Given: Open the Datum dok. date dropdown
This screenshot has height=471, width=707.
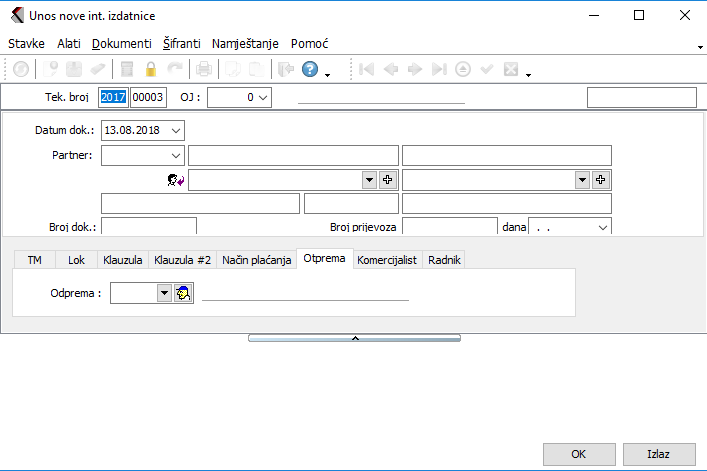Looking at the screenshot, I should [x=177, y=130].
